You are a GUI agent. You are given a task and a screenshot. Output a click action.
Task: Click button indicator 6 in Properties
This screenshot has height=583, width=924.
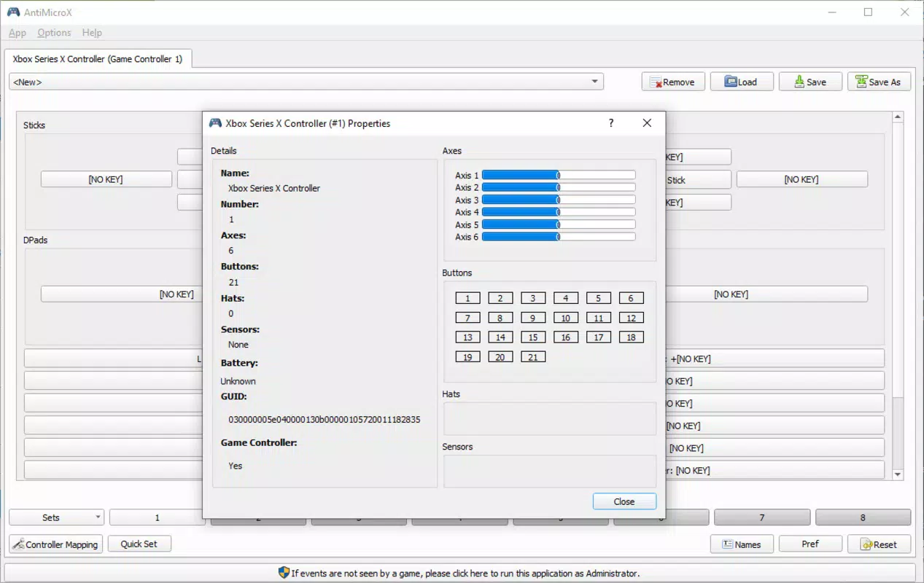click(x=632, y=298)
